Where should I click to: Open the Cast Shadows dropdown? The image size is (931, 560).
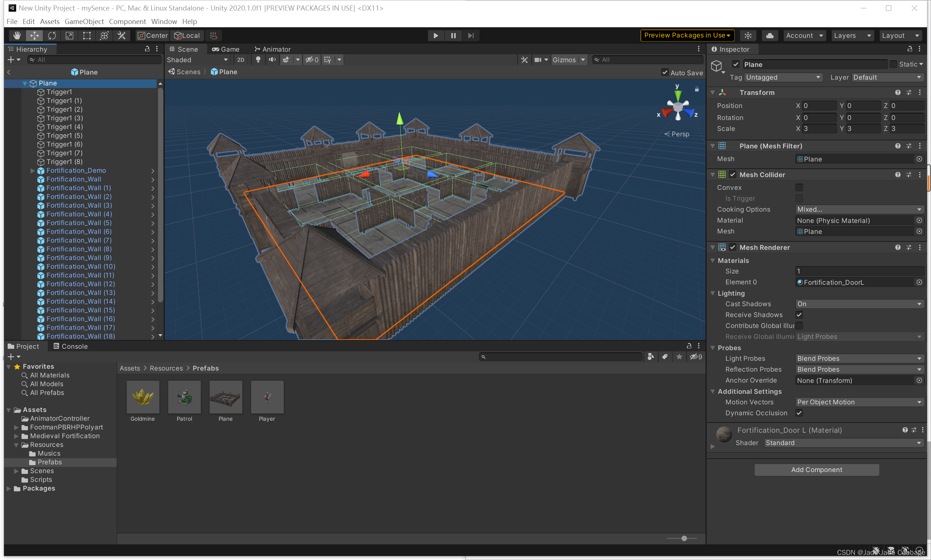(x=859, y=304)
